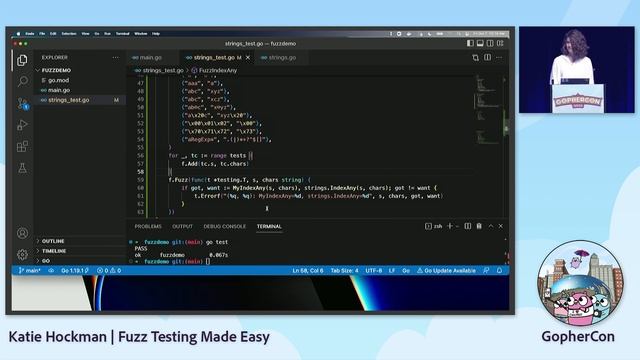Expand the GO section in sidebar

coord(46,261)
